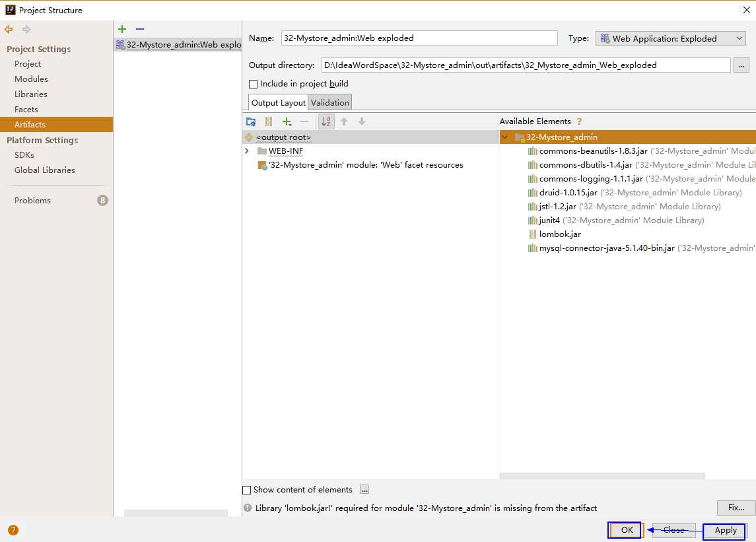Toggle sort elements by names and types
The width and height of the screenshot is (756, 542).
[326, 121]
